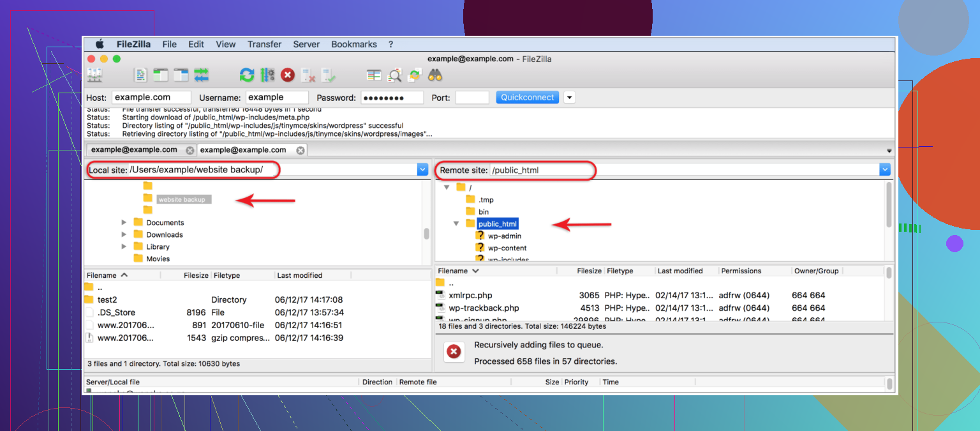Image resolution: width=980 pixels, height=431 pixels.
Task: Reconnect to the last used server
Action: 329,75
